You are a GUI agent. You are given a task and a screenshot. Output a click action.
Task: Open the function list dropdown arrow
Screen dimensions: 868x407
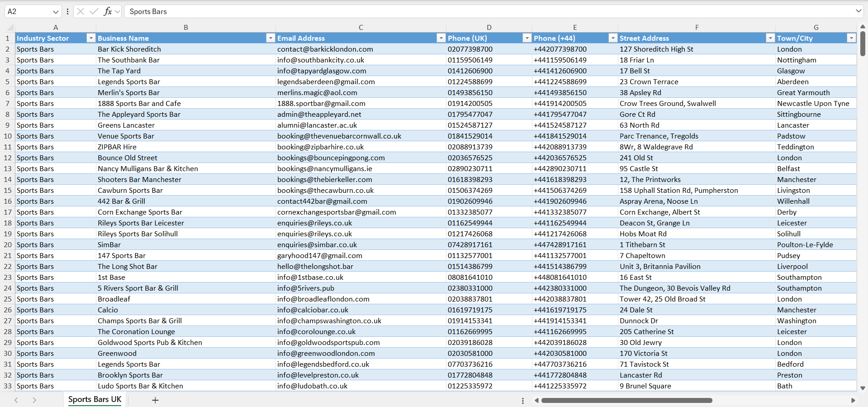coord(118,11)
